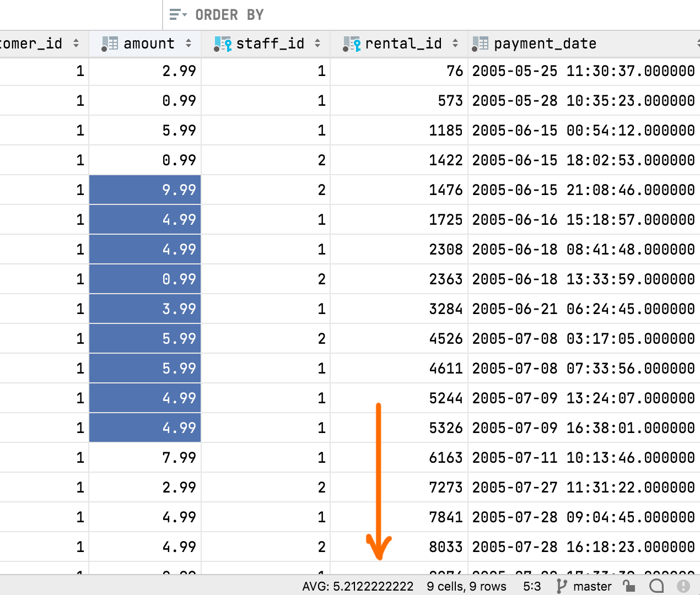Toggle sort arrows on staff_id column
This screenshot has height=595, width=700.
point(317,44)
